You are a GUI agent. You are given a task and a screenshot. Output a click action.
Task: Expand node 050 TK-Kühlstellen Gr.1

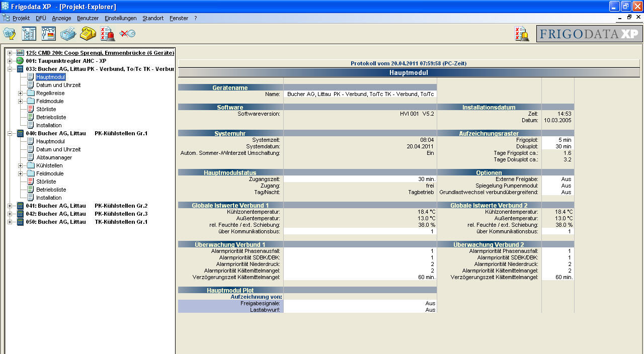pos(10,222)
